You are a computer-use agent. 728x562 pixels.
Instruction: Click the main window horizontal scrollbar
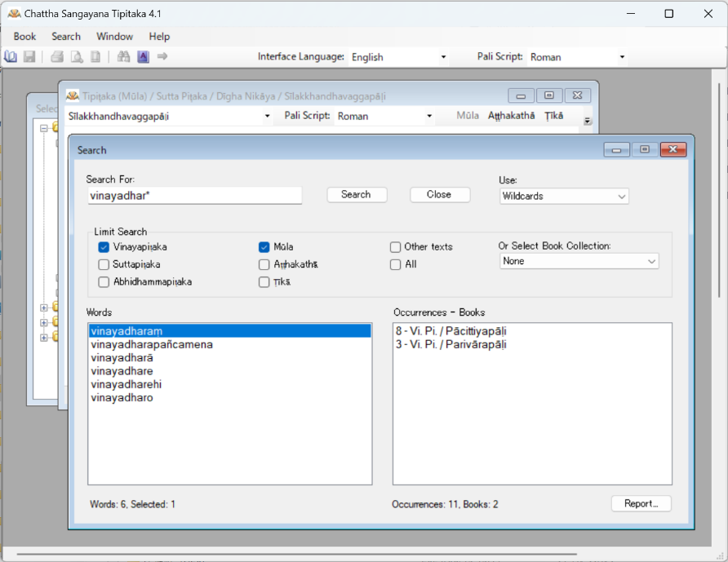297,554
